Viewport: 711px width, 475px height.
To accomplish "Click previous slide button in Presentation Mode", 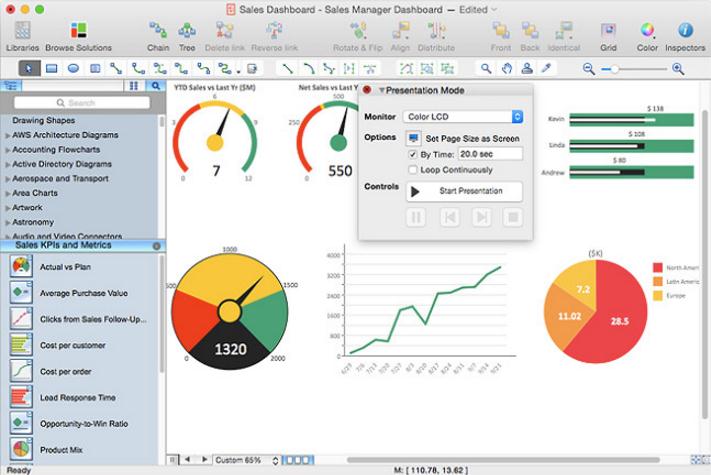I will pos(449,218).
